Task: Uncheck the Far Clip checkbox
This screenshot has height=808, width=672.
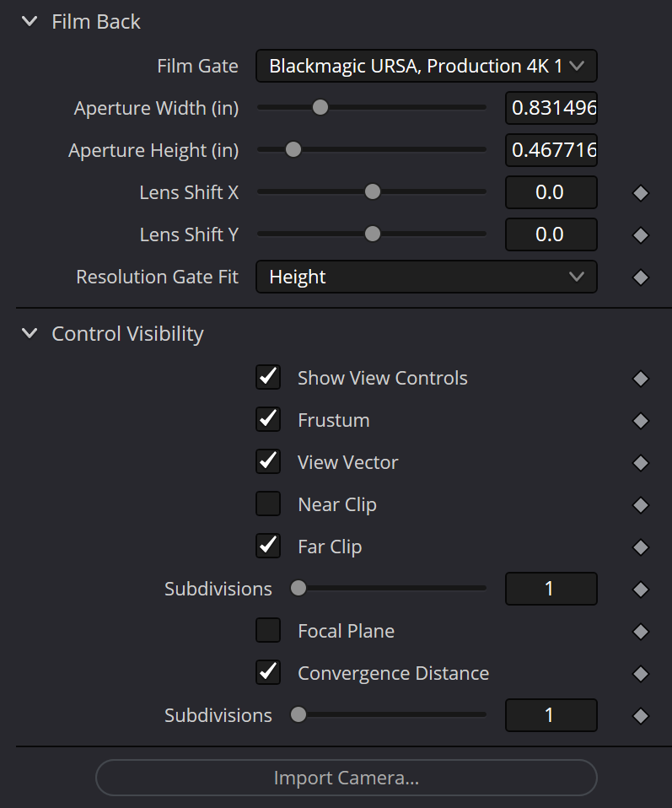Action: point(268,547)
